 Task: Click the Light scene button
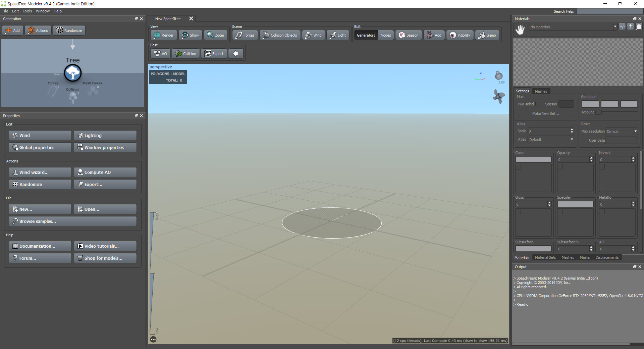338,35
